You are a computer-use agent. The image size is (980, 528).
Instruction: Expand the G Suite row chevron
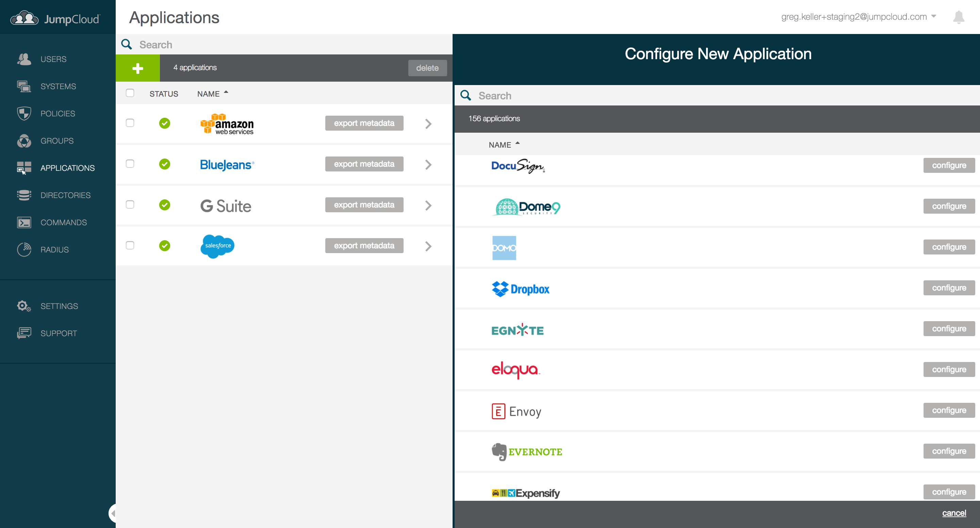(428, 205)
